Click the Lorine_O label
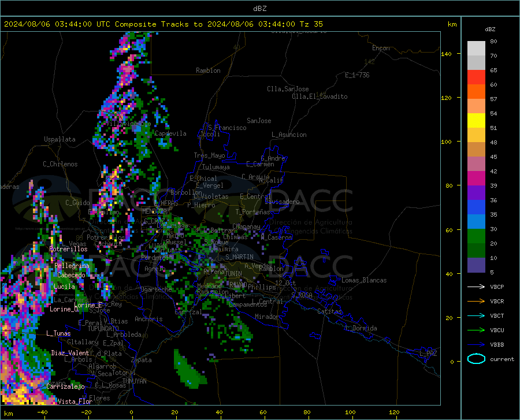 pyautogui.click(x=64, y=309)
